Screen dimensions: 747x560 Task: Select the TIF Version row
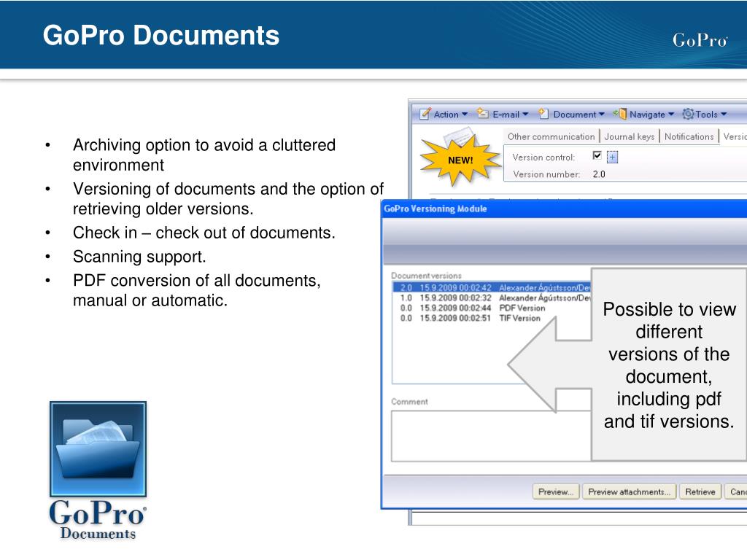point(492,318)
